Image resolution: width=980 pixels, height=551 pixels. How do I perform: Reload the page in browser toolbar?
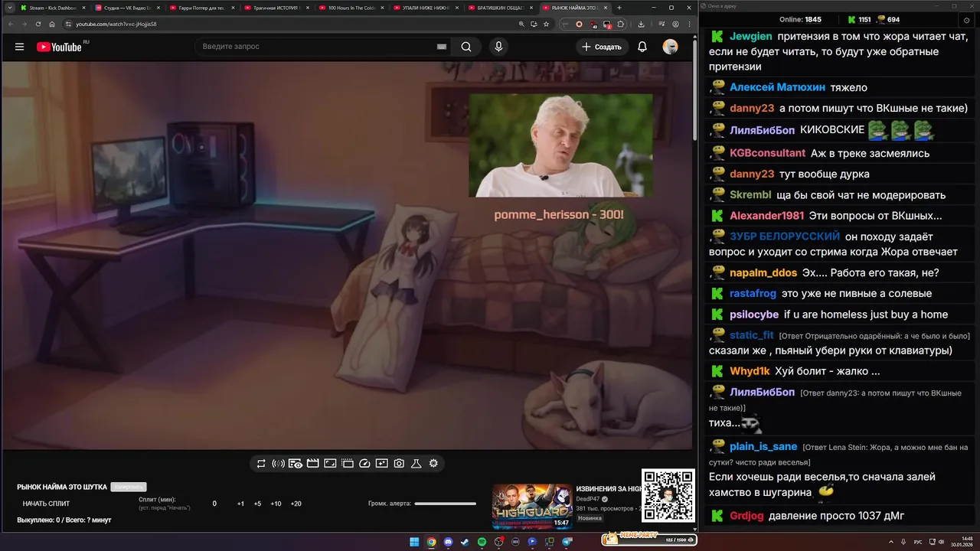click(x=38, y=24)
